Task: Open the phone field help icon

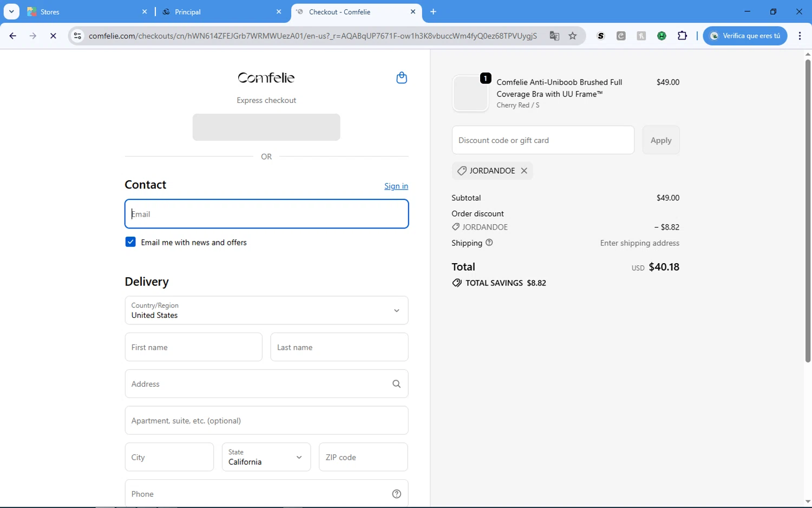Action: coord(396,494)
